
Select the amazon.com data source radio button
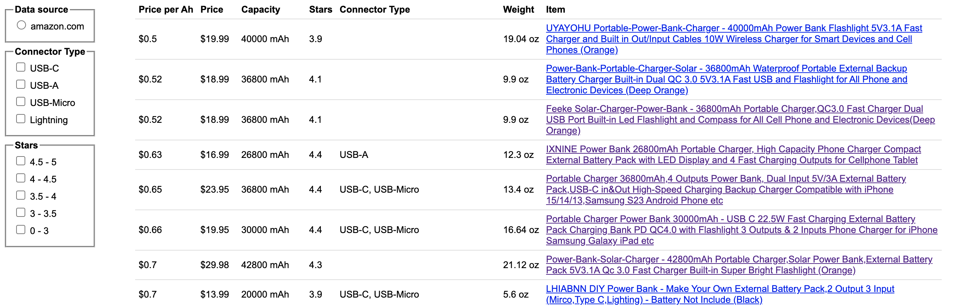pyautogui.click(x=21, y=26)
